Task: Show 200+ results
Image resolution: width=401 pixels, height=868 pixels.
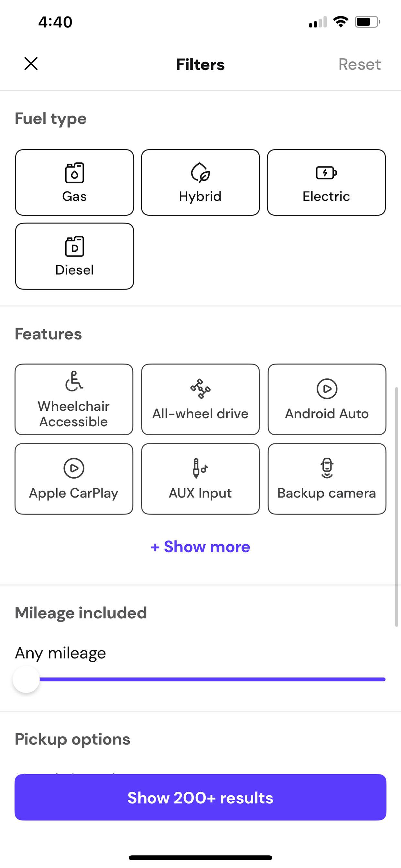Action: click(x=200, y=797)
